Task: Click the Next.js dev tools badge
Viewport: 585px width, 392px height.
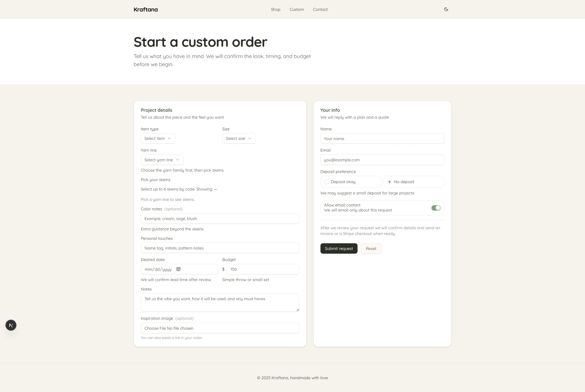Action: coord(11,325)
